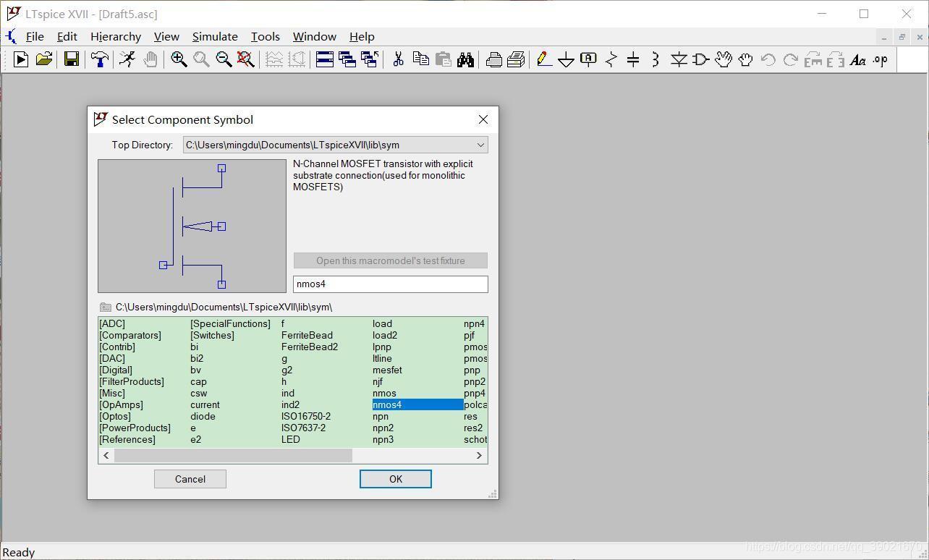Viewport: 929px width, 560px height.
Task: Click the Halt simulation hand icon
Action: pyautogui.click(x=150, y=59)
